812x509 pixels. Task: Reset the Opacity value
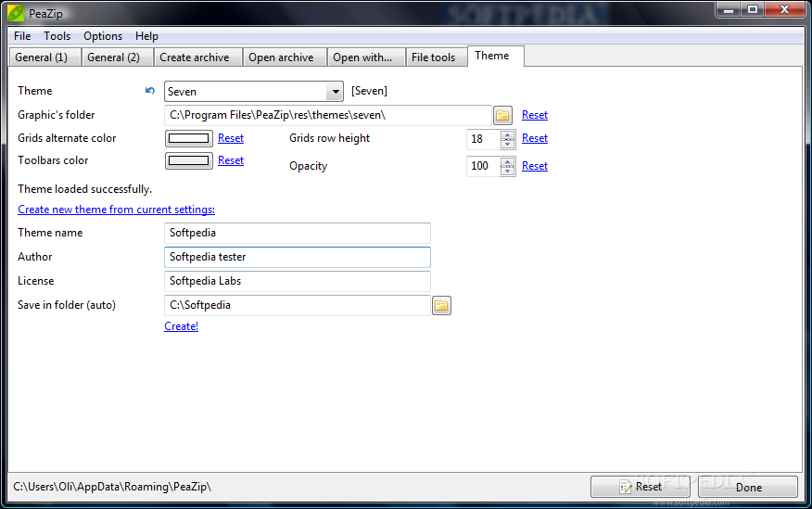coord(535,166)
